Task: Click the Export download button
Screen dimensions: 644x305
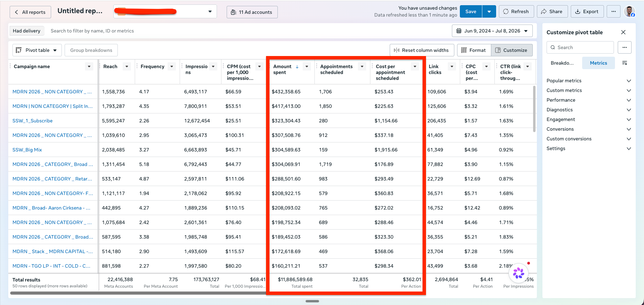Action: coord(587,11)
